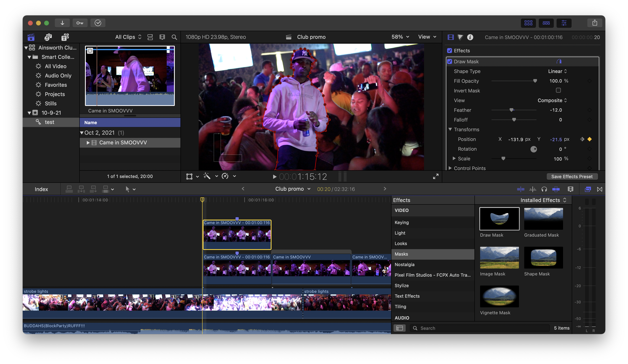Open the keyword editor key icon
628x364 pixels.
80,23
